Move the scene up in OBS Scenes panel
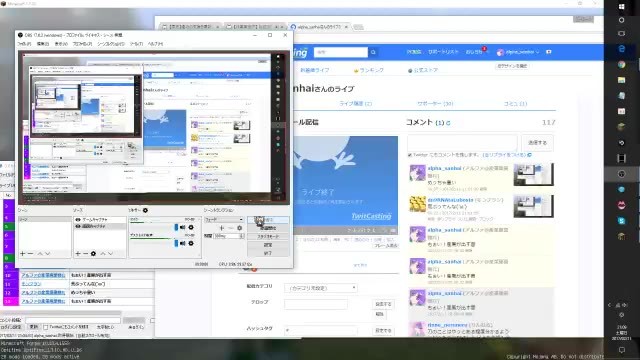Viewport: 640px width, 360px height. point(40,253)
